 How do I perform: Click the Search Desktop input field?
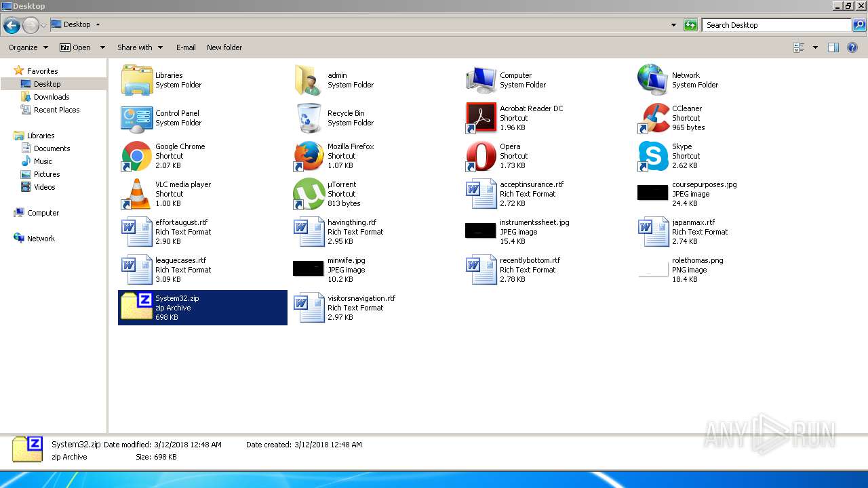[x=776, y=25]
